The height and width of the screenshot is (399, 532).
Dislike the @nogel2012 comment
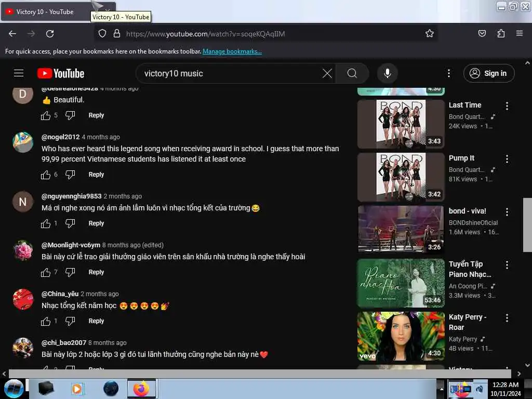[70, 175]
